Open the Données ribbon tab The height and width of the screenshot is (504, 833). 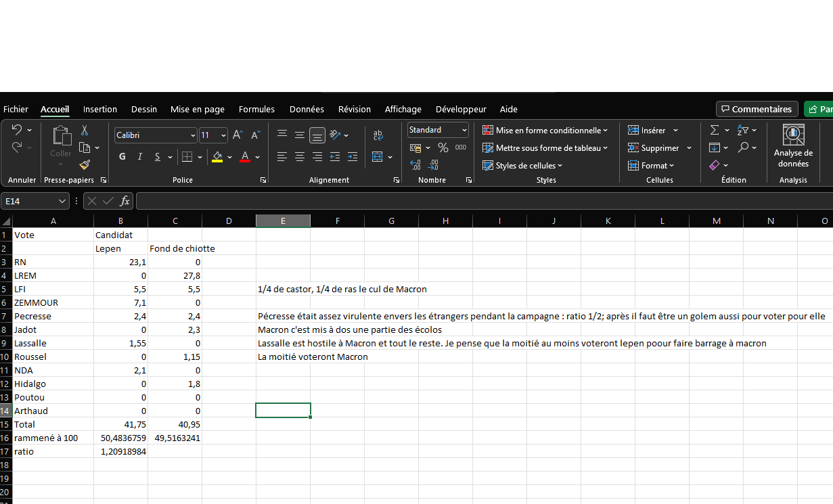point(307,110)
